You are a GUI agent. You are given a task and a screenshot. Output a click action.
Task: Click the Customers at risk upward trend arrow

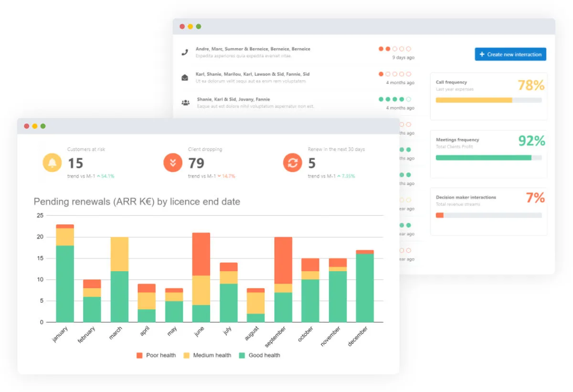click(98, 176)
